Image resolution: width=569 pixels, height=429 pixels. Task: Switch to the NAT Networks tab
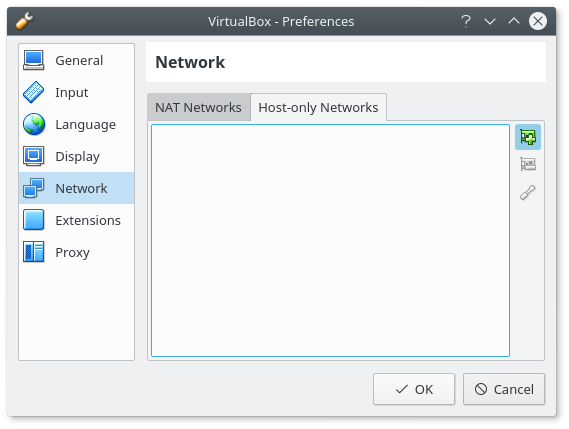[x=198, y=107]
